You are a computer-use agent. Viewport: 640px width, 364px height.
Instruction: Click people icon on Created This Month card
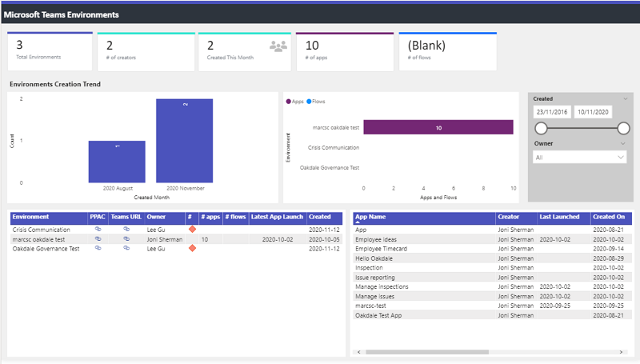point(278,46)
